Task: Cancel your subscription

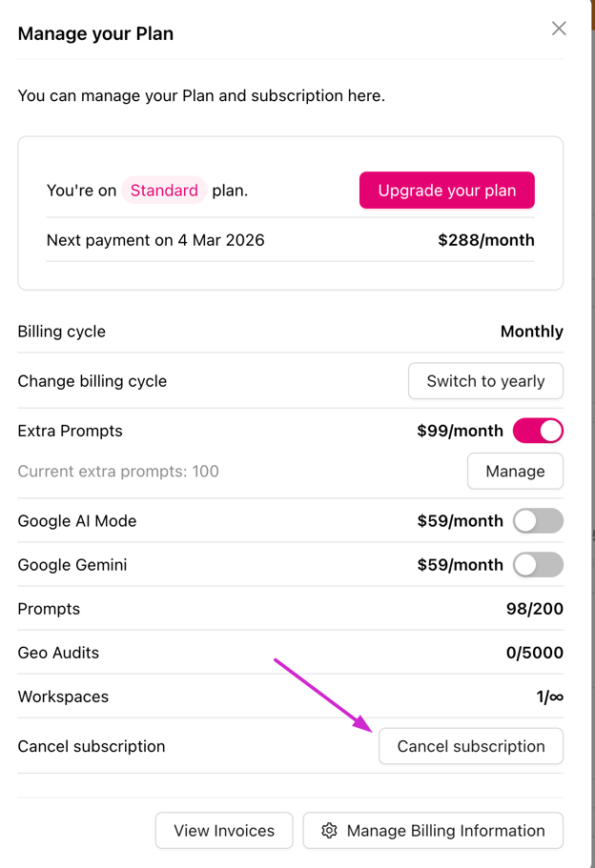Action: coord(470,746)
